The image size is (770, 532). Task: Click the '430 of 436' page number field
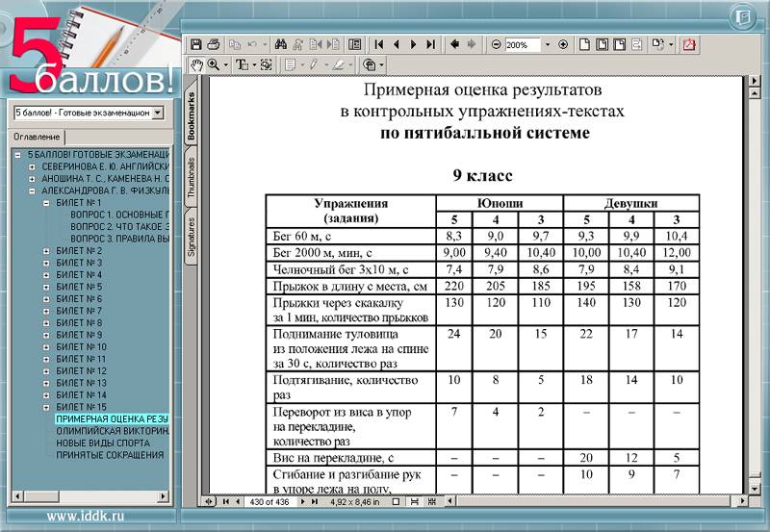(269, 501)
